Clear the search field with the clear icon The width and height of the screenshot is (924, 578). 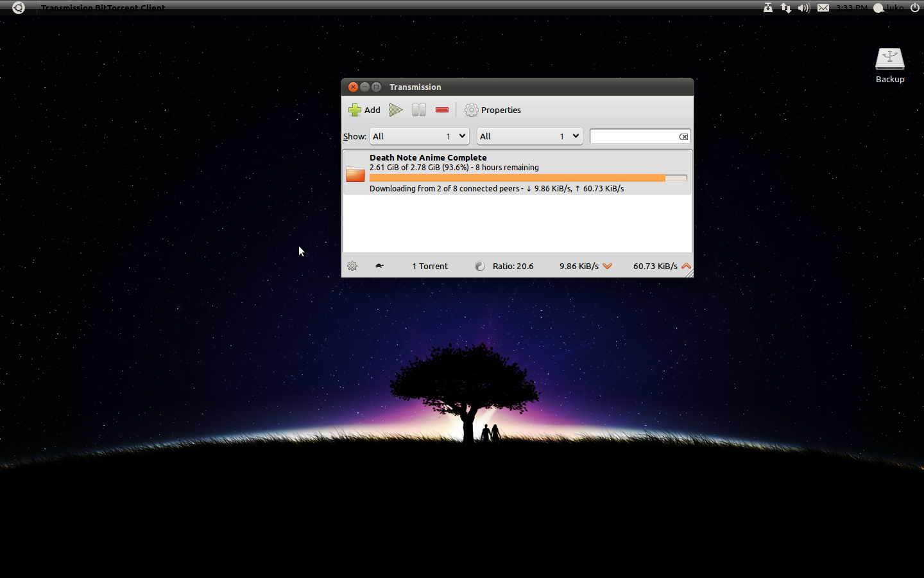coord(684,136)
